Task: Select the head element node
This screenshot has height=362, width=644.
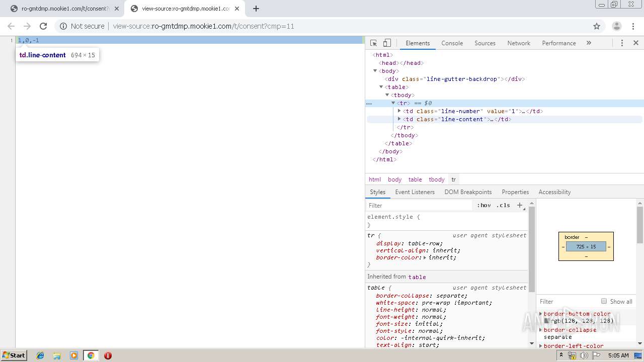Action: (x=401, y=63)
